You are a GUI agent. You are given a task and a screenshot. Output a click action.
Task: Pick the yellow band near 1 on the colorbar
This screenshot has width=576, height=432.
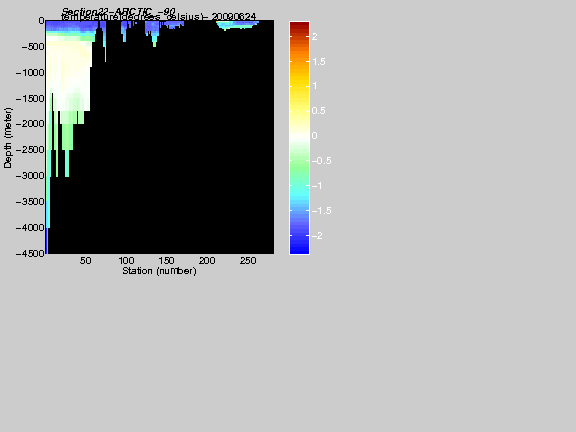point(299,86)
